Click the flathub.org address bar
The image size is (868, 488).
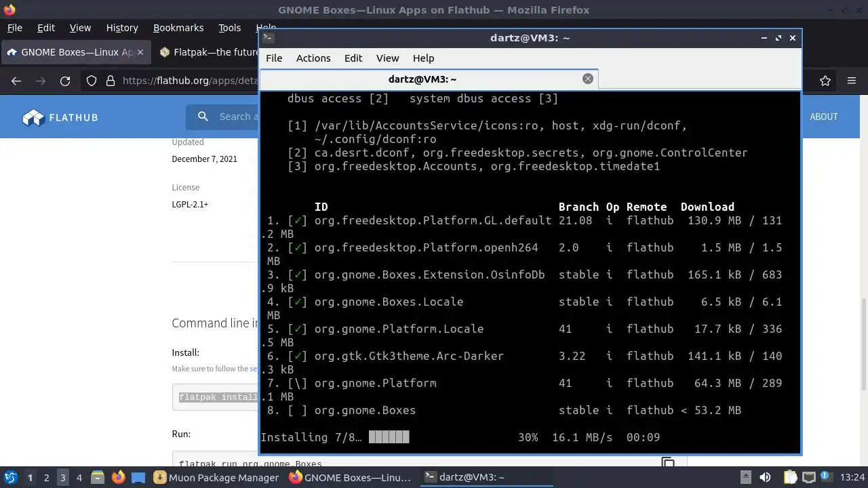point(190,81)
